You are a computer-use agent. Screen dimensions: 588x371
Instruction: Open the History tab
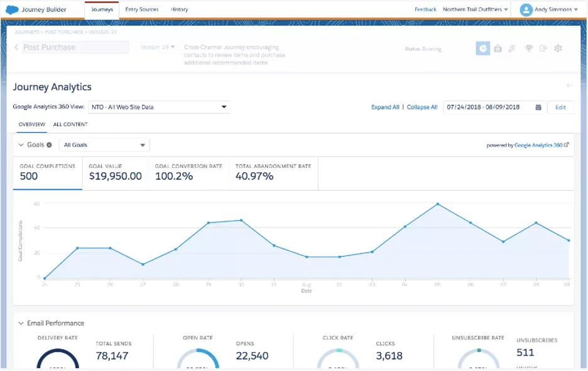[179, 10]
